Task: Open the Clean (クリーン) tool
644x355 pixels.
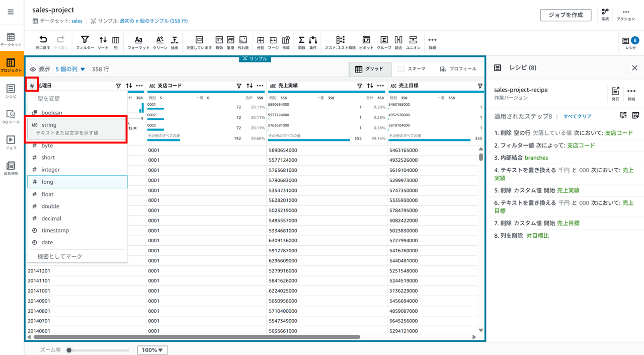Action: (160, 42)
